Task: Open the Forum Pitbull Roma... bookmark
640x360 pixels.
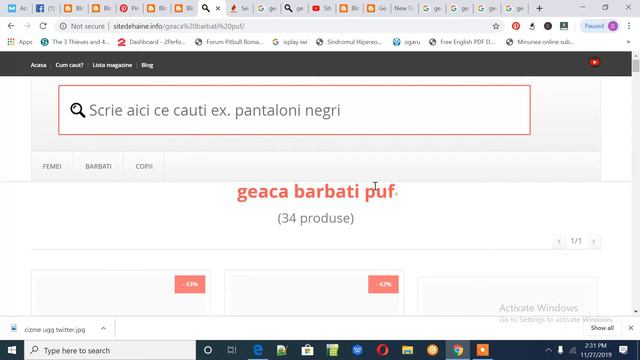Action: [x=229, y=42]
